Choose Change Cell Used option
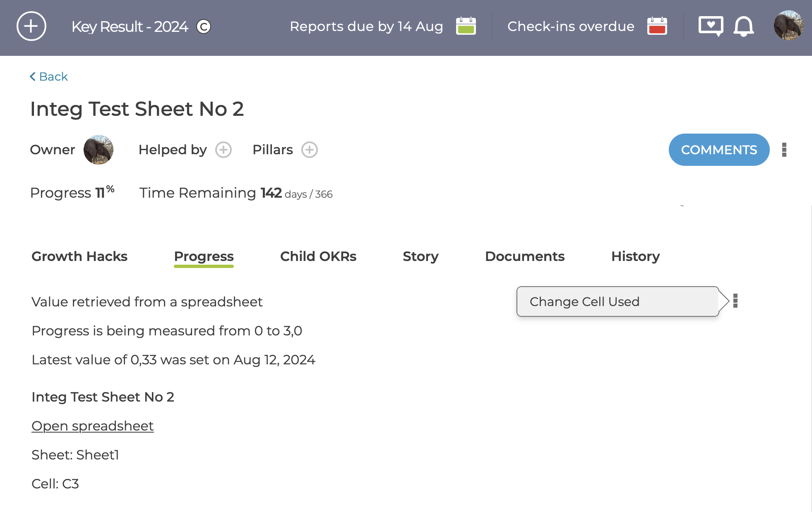The height and width of the screenshot is (512, 812). (617, 301)
